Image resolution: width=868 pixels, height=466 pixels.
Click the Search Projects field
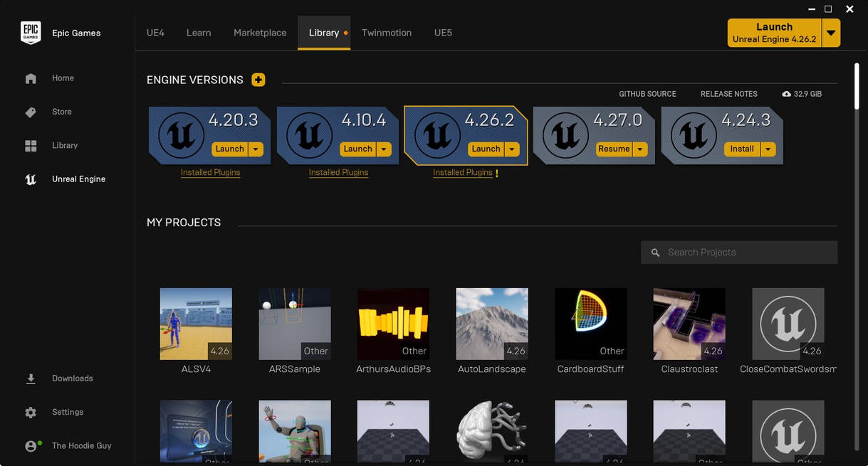pos(739,253)
